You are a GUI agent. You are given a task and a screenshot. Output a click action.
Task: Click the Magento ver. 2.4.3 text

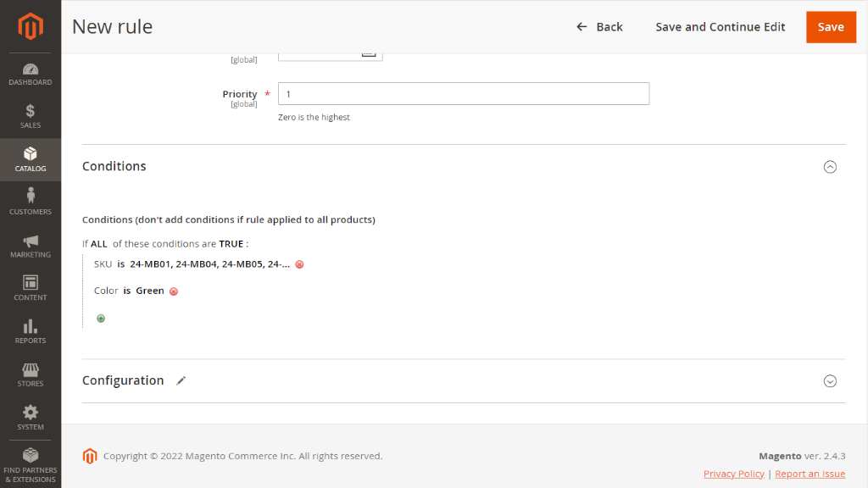point(802,456)
